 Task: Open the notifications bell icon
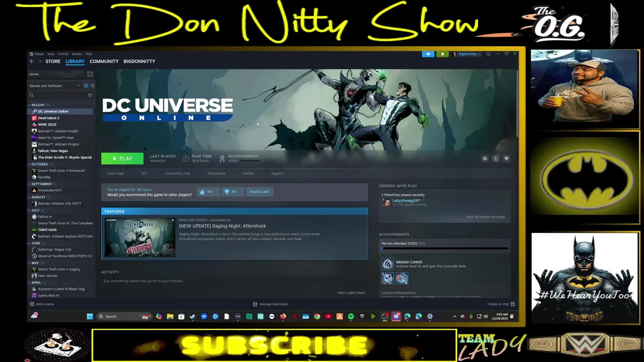443,54
